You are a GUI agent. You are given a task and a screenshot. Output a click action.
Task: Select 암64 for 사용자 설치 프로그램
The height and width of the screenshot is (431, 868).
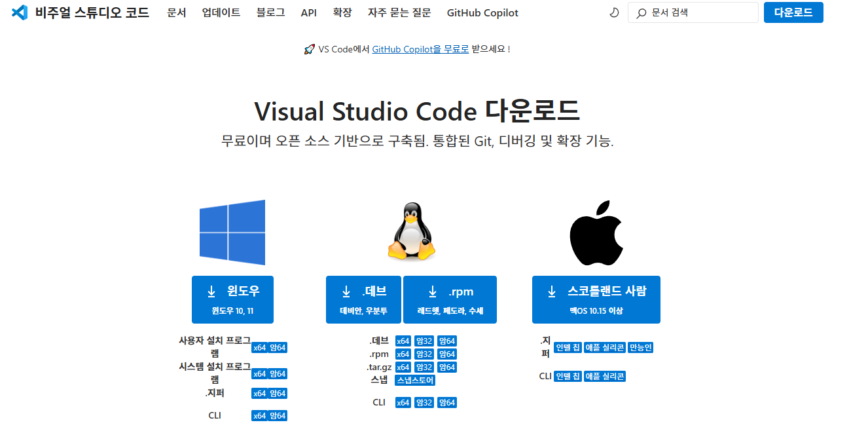tap(278, 347)
